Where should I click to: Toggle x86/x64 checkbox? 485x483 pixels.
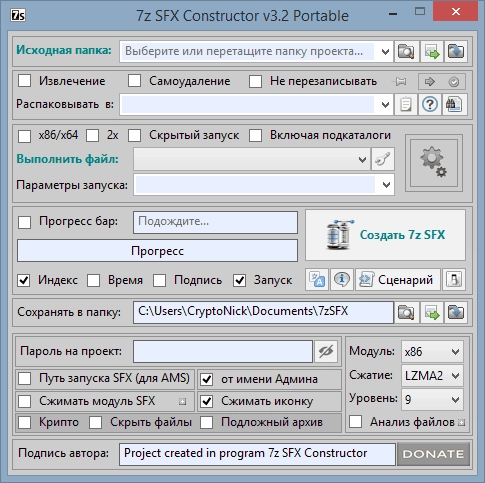pyautogui.click(x=24, y=136)
